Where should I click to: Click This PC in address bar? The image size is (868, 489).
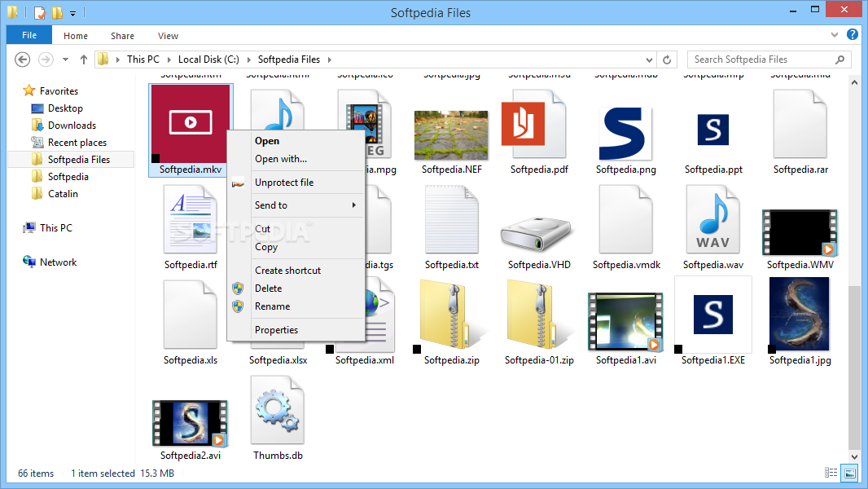[142, 59]
